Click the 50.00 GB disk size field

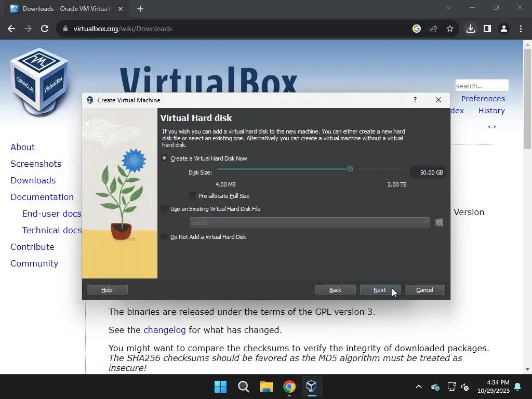tap(428, 172)
